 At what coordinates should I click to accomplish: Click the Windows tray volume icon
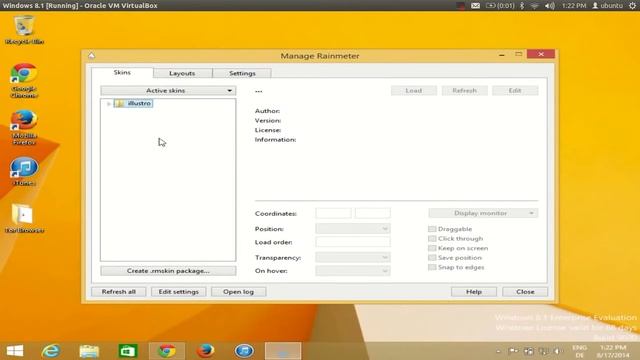[x=557, y=351]
